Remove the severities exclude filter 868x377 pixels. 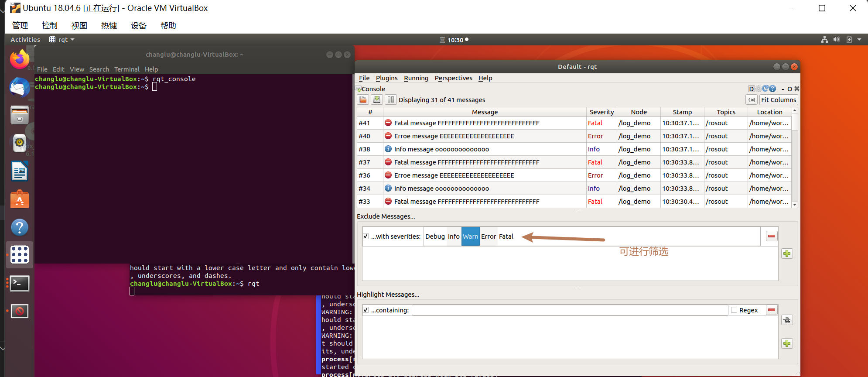[772, 236]
